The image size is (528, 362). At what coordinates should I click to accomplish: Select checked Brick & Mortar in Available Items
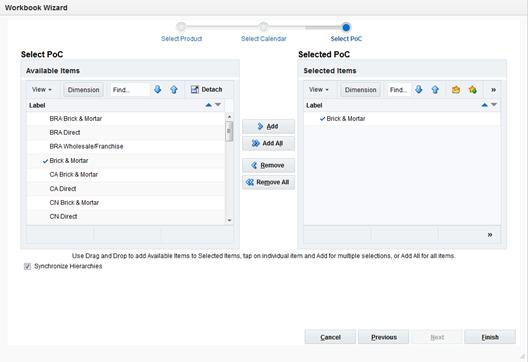[x=126, y=161]
